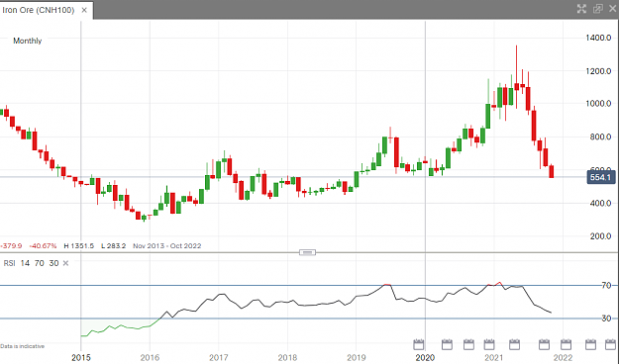Open the calendar event icon above 2021 label
The width and height of the screenshot is (619, 364).
(489, 344)
